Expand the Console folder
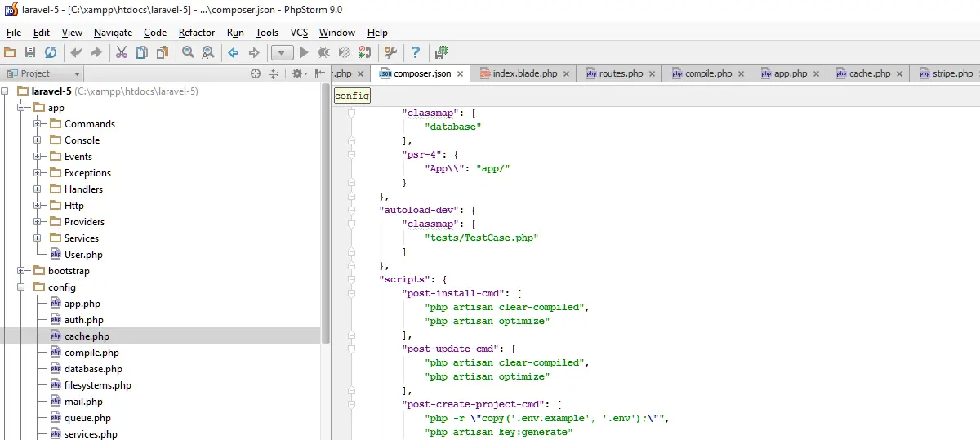The image size is (980, 440). coord(38,140)
